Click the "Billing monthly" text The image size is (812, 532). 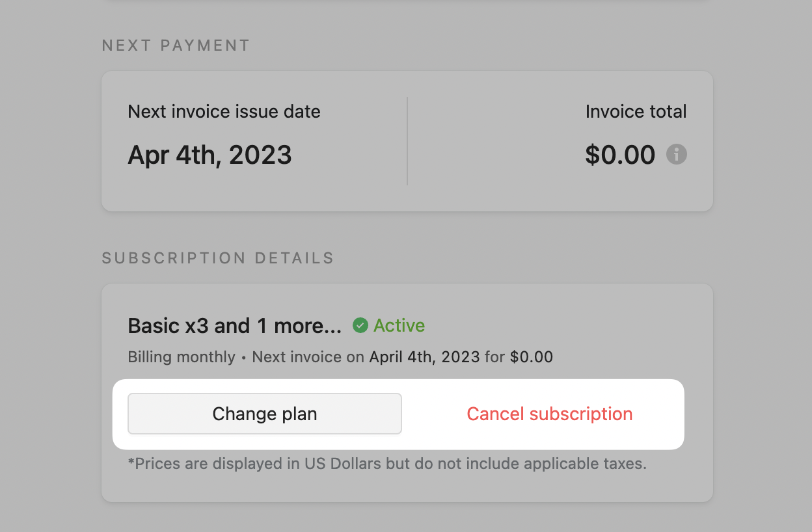tap(182, 357)
